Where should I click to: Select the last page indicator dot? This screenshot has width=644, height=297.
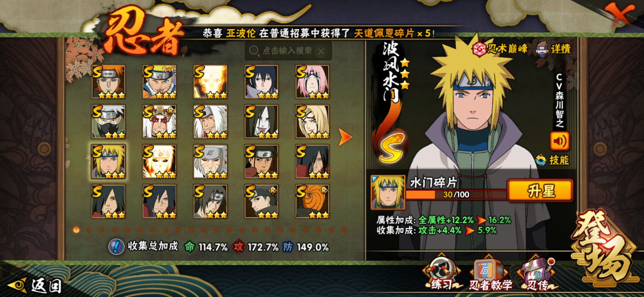[x=344, y=230]
